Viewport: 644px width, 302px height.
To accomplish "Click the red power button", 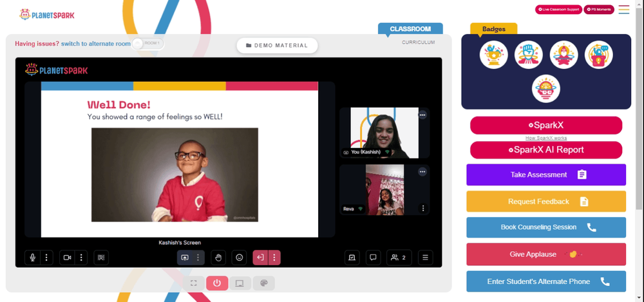I will (217, 283).
